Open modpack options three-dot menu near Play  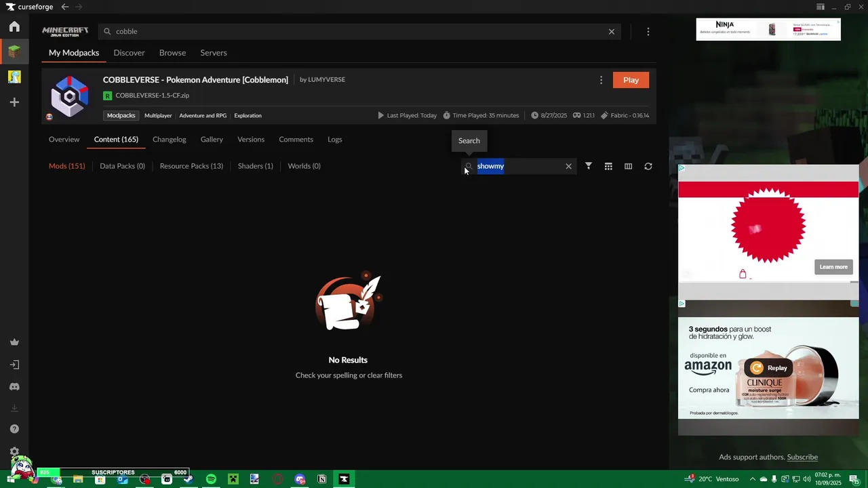coord(601,80)
